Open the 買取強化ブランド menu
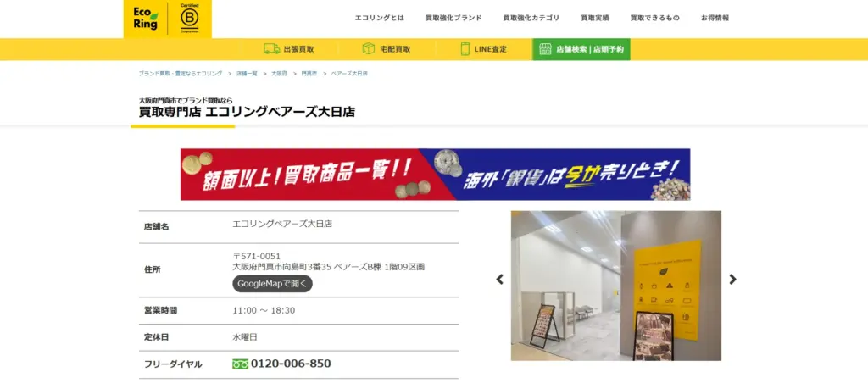The image size is (868, 383). [x=453, y=18]
